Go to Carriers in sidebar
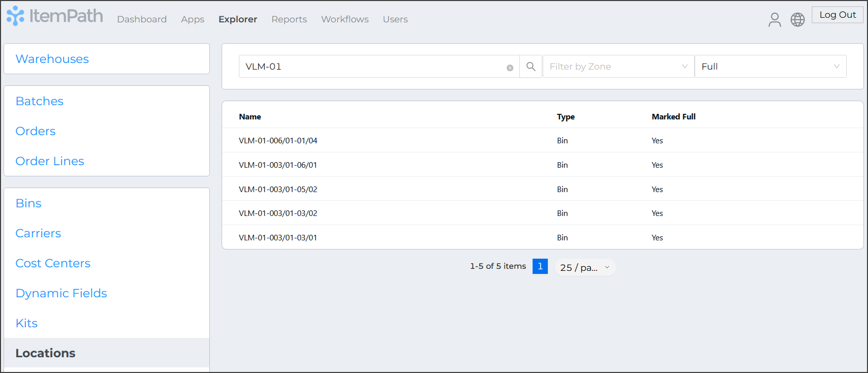The width and height of the screenshot is (868, 373). click(38, 233)
